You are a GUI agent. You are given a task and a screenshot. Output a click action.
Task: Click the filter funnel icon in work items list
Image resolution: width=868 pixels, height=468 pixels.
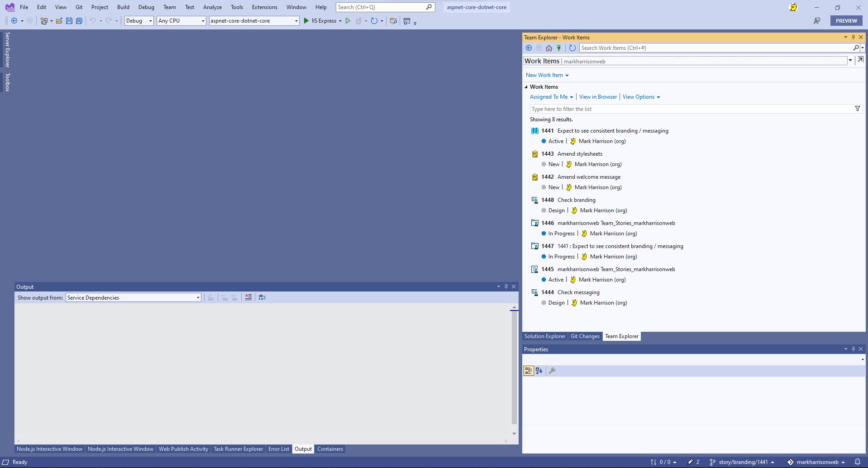pos(857,109)
